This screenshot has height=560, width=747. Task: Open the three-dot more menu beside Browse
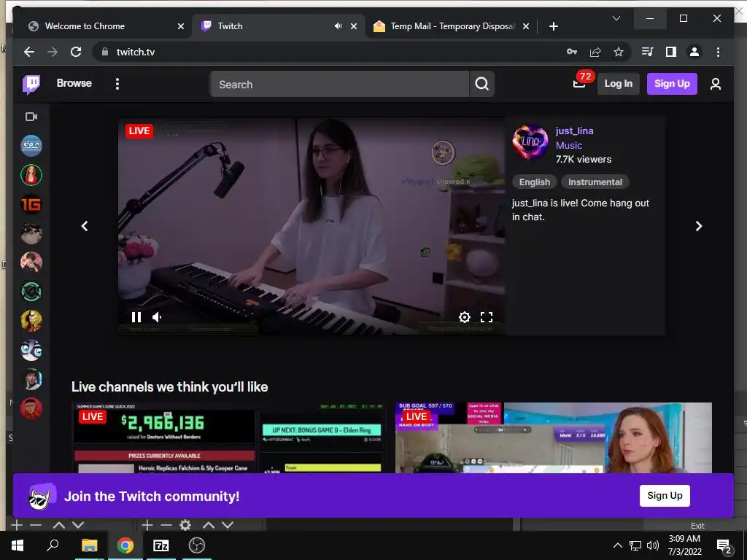(x=117, y=84)
